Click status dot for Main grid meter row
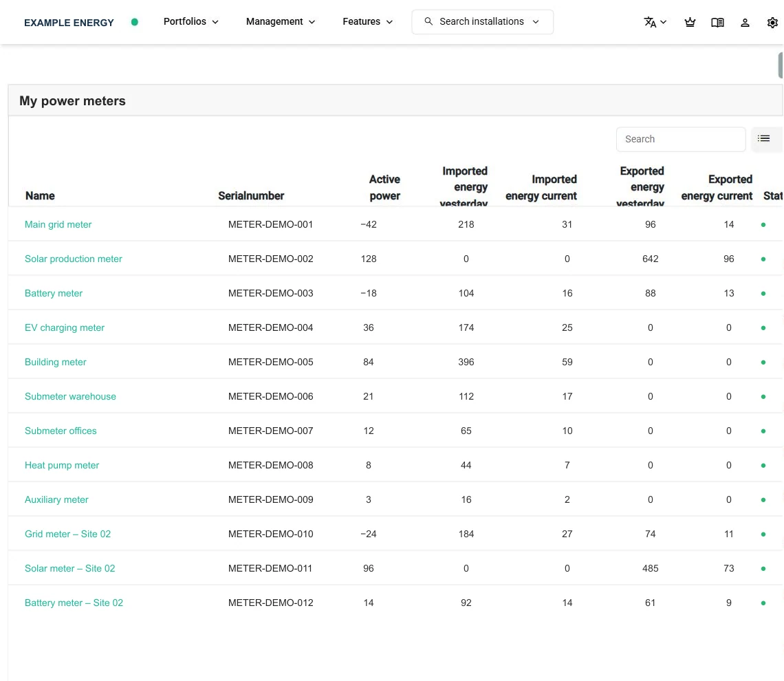 (x=763, y=225)
